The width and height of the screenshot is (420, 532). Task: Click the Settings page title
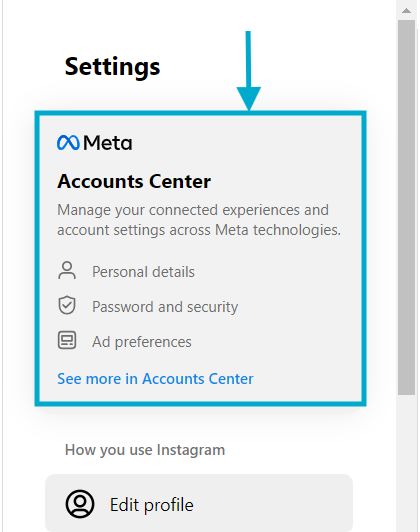click(112, 67)
